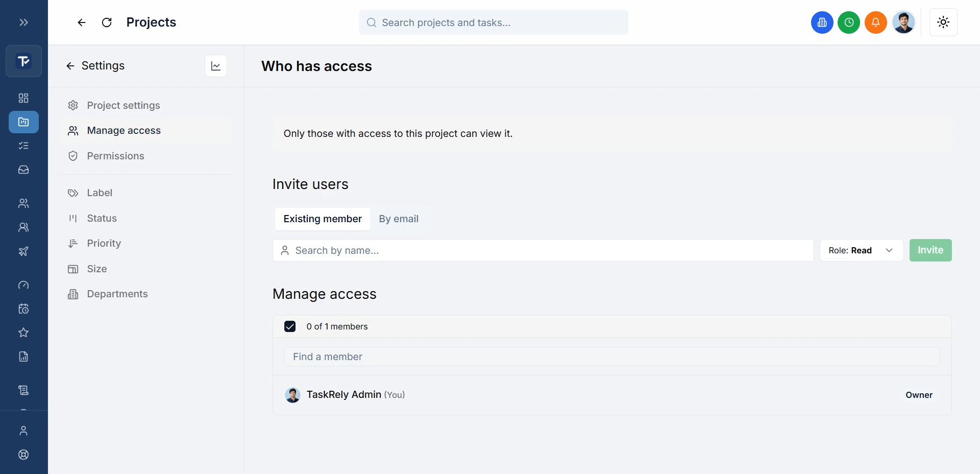
Task: Click the chart icon button beside Settings
Action: pos(216,66)
